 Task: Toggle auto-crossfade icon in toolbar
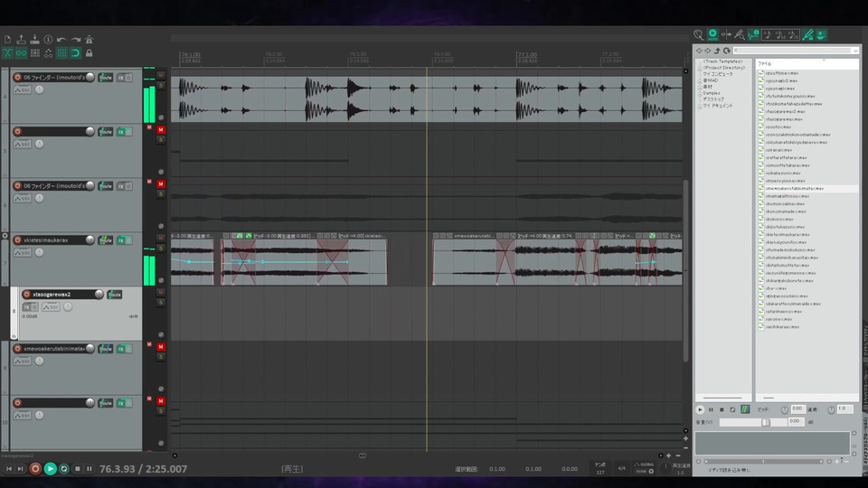click(7, 53)
